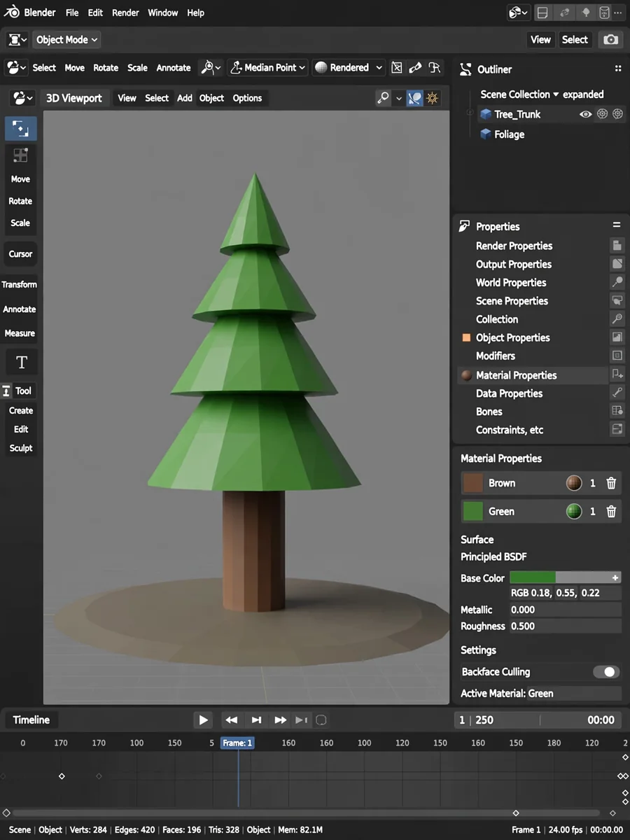
Task: Click the icon beside Output Properties row
Action: (617, 264)
